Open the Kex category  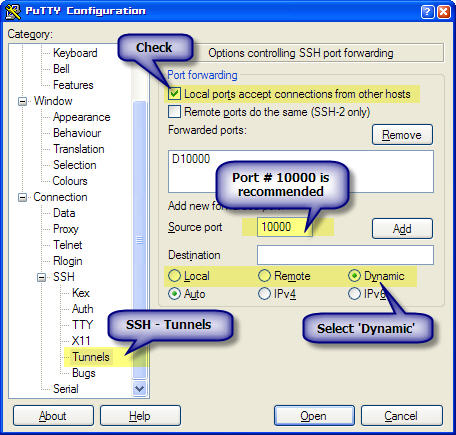click(x=81, y=293)
